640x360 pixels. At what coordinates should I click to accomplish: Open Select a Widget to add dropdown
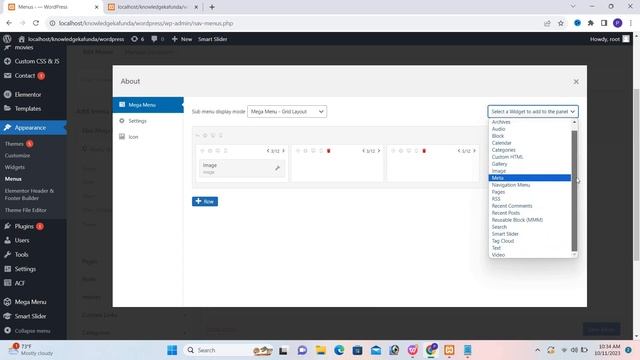pyautogui.click(x=533, y=111)
